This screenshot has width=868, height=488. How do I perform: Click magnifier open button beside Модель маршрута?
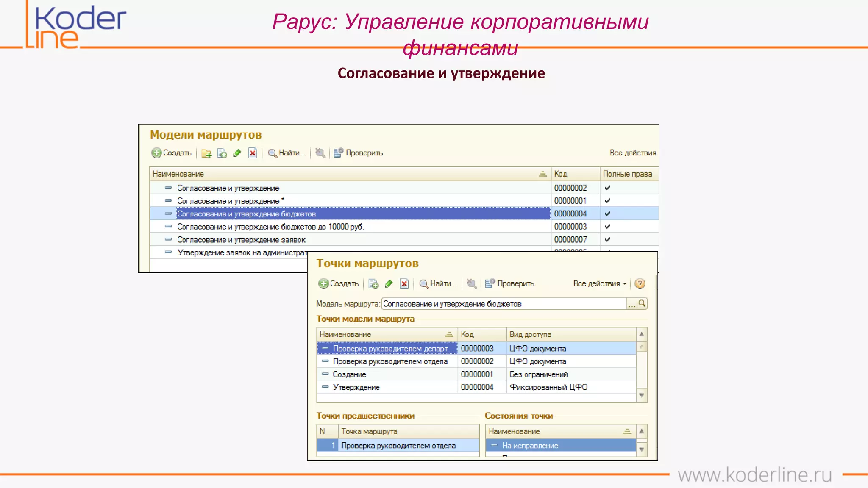(x=642, y=304)
